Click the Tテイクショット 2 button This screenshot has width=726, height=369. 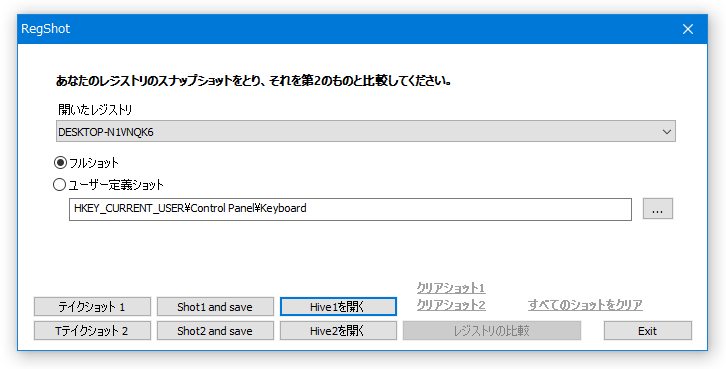[x=92, y=331]
